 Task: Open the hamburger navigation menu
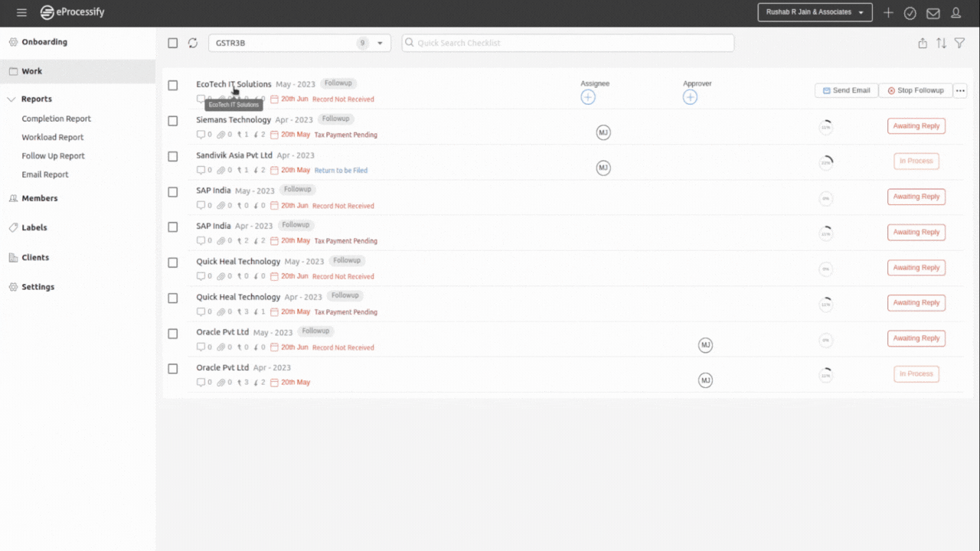pos(21,13)
